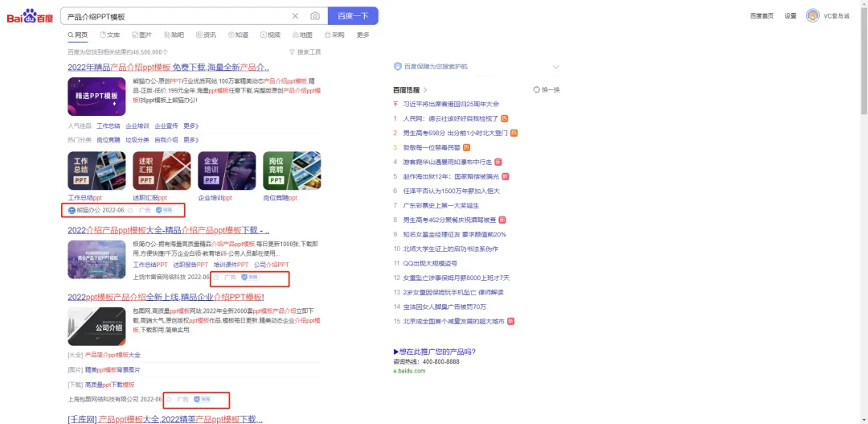The width and height of the screenshot is (868, 424).
Task: Click the 保障 shield badge beside 熊猫办公
Action: click(x=165, y=211)
